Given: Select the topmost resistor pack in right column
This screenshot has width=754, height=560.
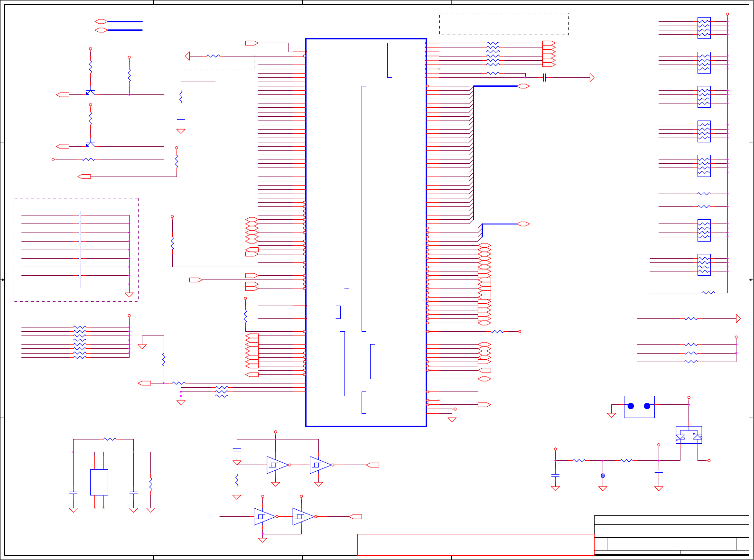Looking at the screenshot, I should point(704,28).
